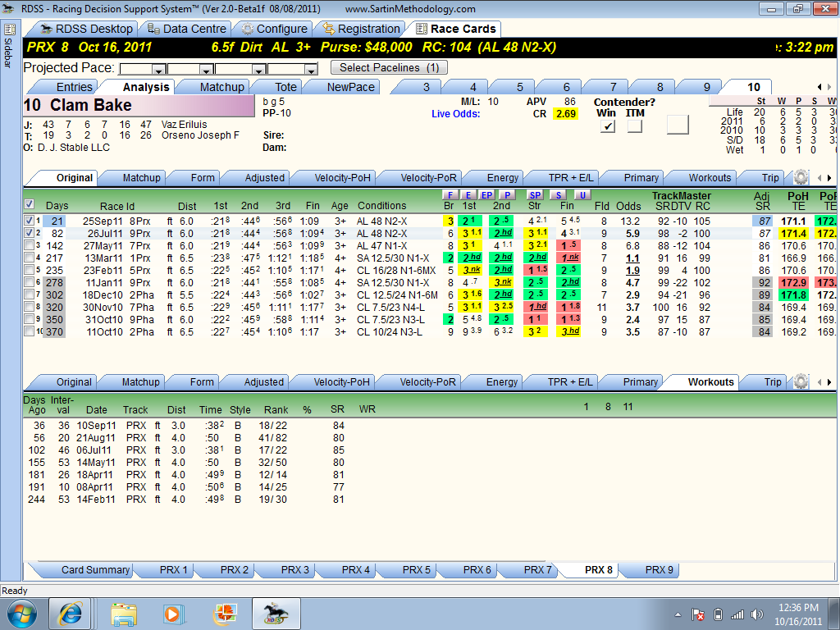Toggle the select-all pacelines header checkbox

(x=30, y=204)
